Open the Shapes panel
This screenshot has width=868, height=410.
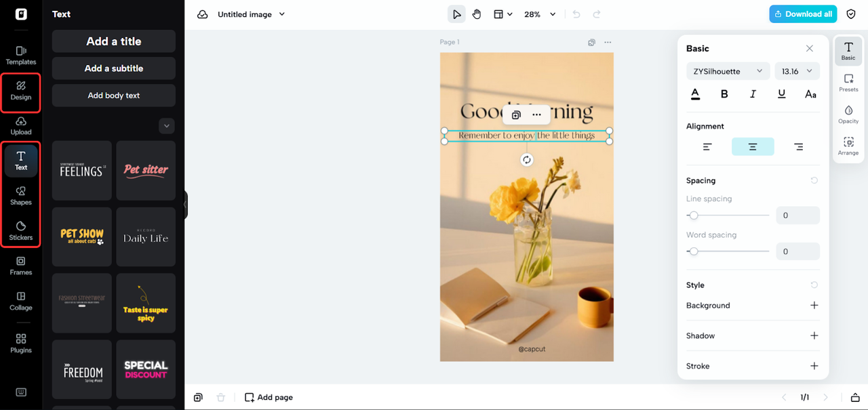click(x=20, y=197)
